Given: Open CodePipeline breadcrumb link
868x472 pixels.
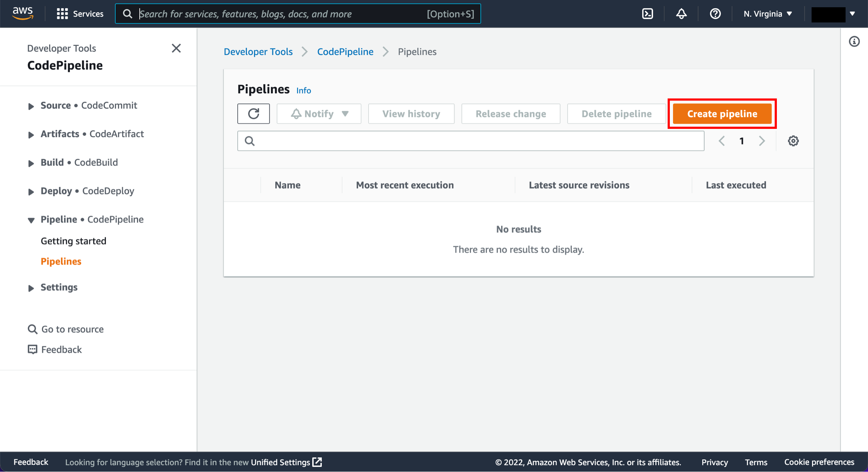Looking at the screenshot, I should (345, 52).
